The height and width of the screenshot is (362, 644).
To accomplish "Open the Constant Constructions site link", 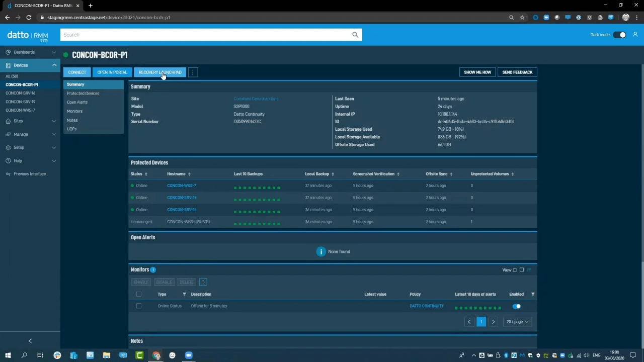I will click(256, 99).
